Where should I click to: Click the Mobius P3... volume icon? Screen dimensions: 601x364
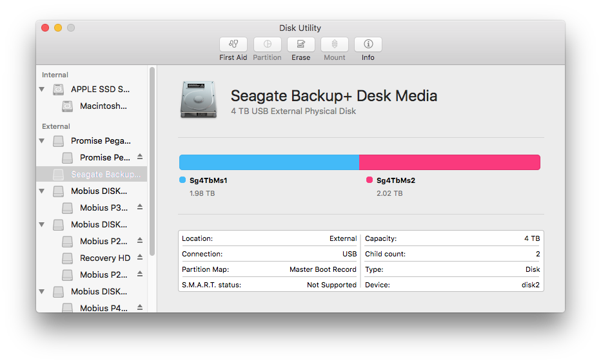click(x=68, y=208)
